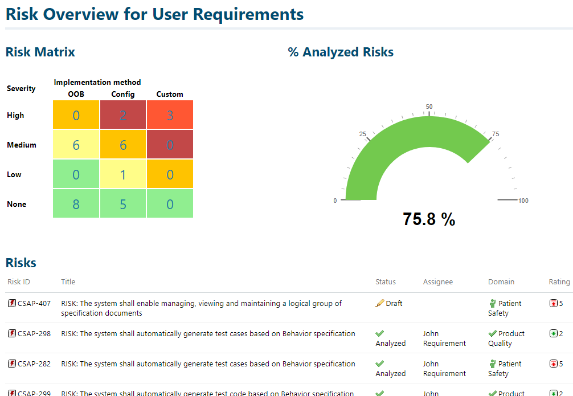
Task: Click the Analyzed checkmark icon for CSAP-298
Action: tap(380, 333)
